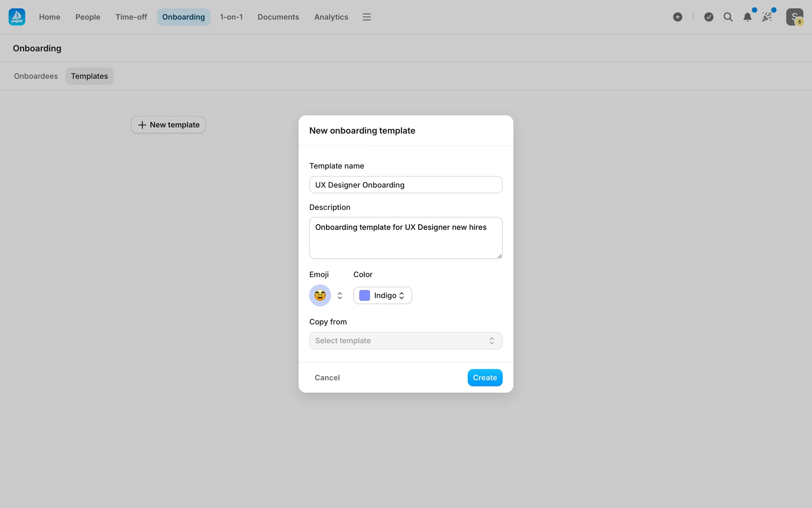Click the nerd-face emoji picker
This screenshot has width=812, height=508.
coord(320,295)
